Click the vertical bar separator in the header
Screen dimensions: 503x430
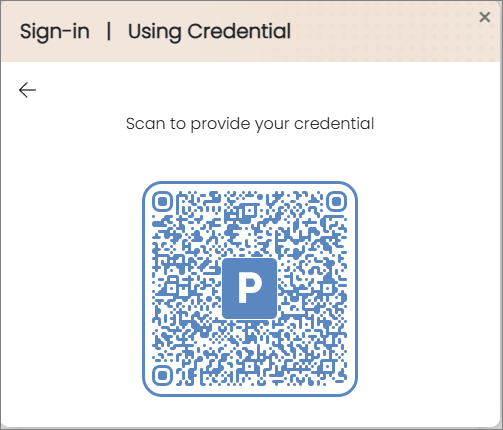[109, 32]
